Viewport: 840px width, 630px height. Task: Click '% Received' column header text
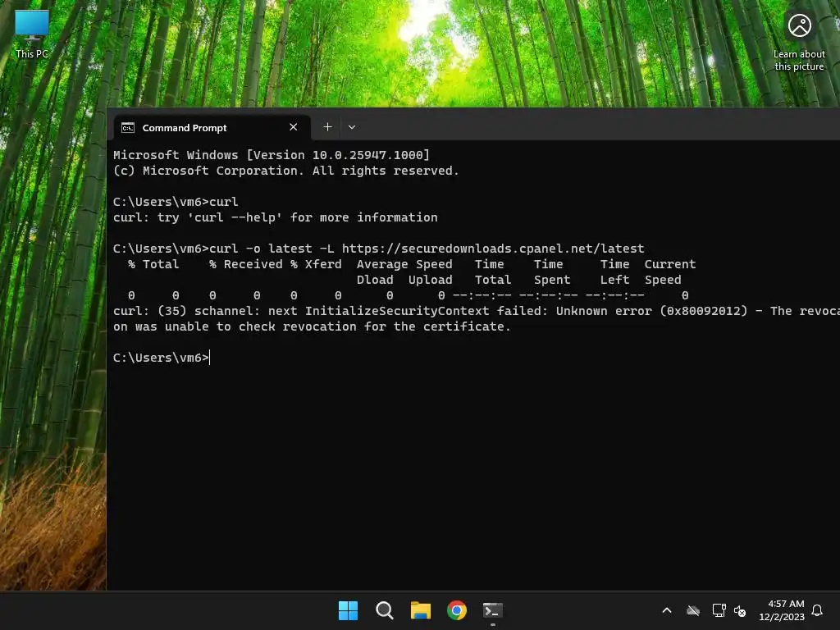click(x=246, y=264)
